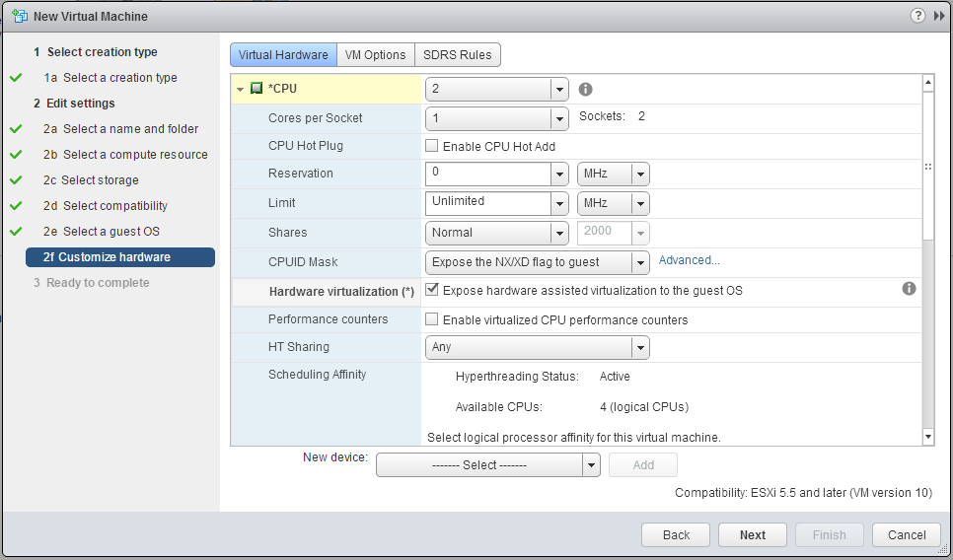Click the scroll down arrow in hardware list
The image size is (953, 560).
[x=927, y=436]
